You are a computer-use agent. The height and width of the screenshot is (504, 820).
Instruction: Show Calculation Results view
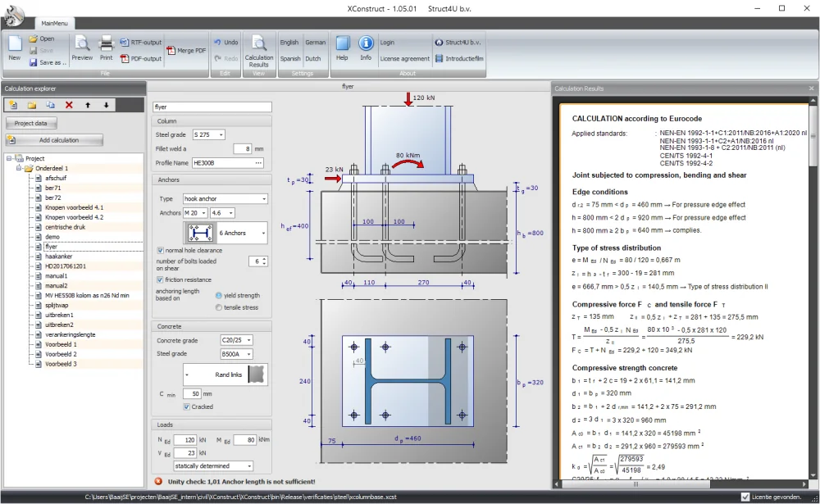(259, 52)
